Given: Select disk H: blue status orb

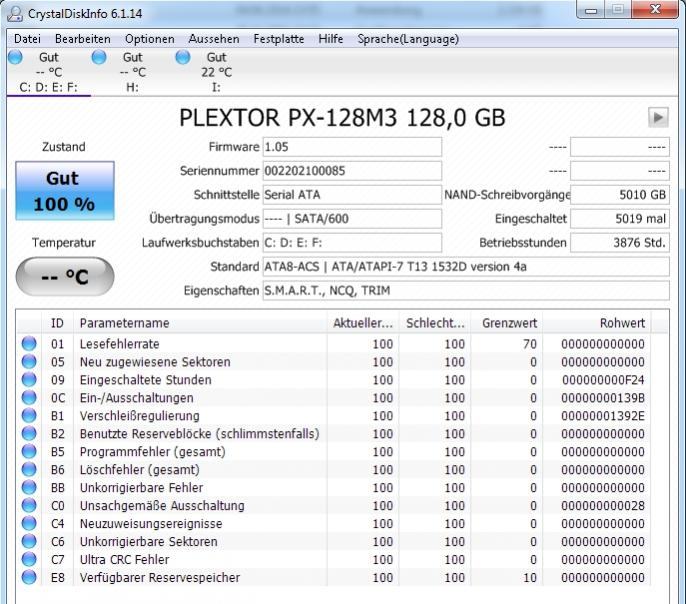Looking at the screenshot, I should [99, 57].
